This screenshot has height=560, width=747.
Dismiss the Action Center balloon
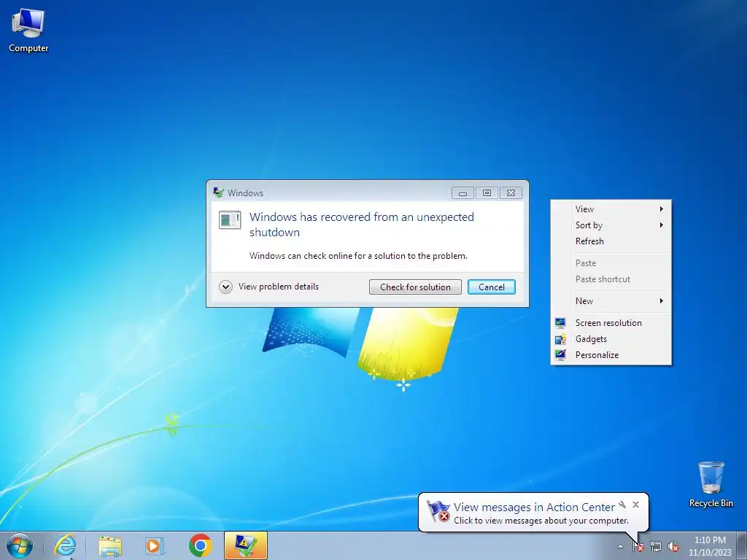[635, 505]
